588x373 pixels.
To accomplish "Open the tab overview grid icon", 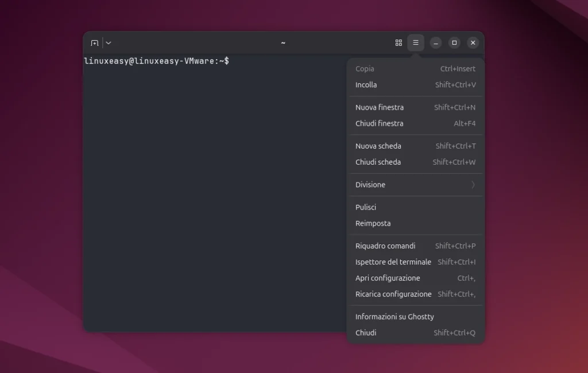I will click(x=399, y=43).
